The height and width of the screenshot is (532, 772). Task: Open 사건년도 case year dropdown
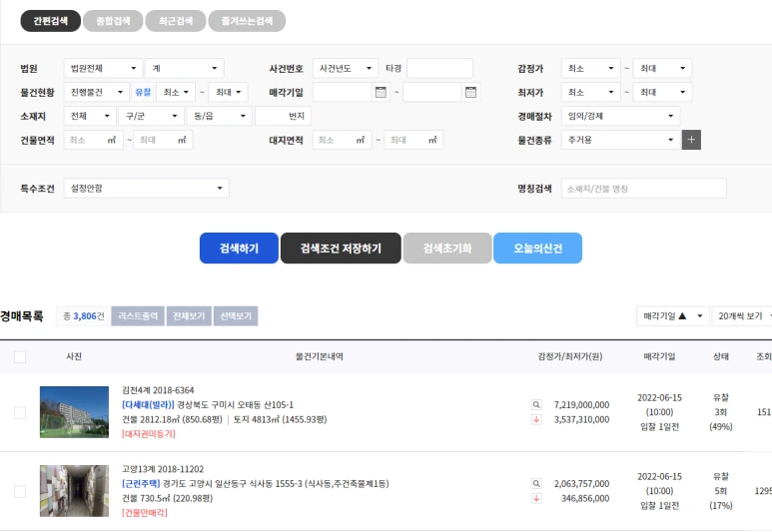(x=346, y=68)
